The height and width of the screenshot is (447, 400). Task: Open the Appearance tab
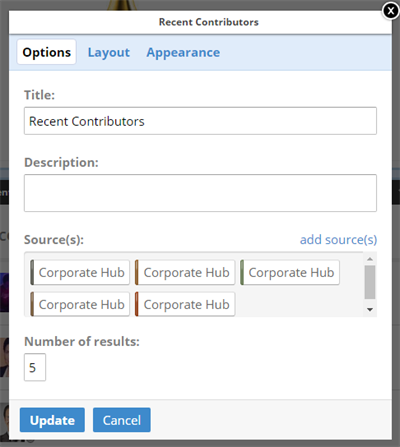[183, 52]
